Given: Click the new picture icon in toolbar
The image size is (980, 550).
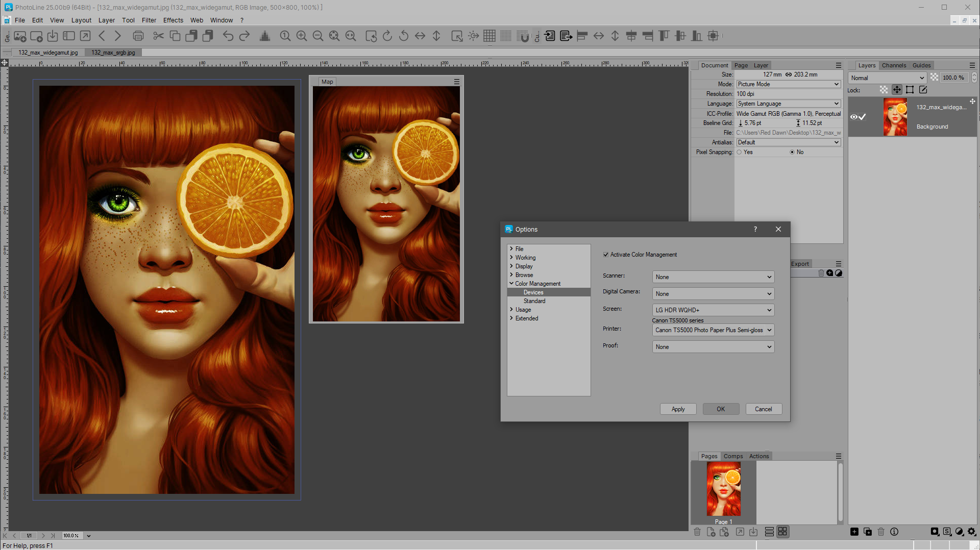Looking at the screenshot, I should click(20, 36).
